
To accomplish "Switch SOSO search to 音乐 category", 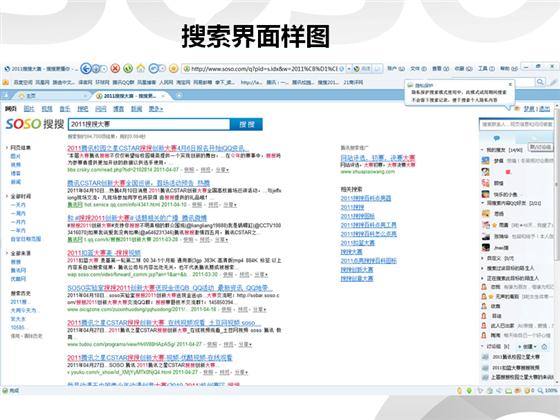I will (x=65, y=109).
